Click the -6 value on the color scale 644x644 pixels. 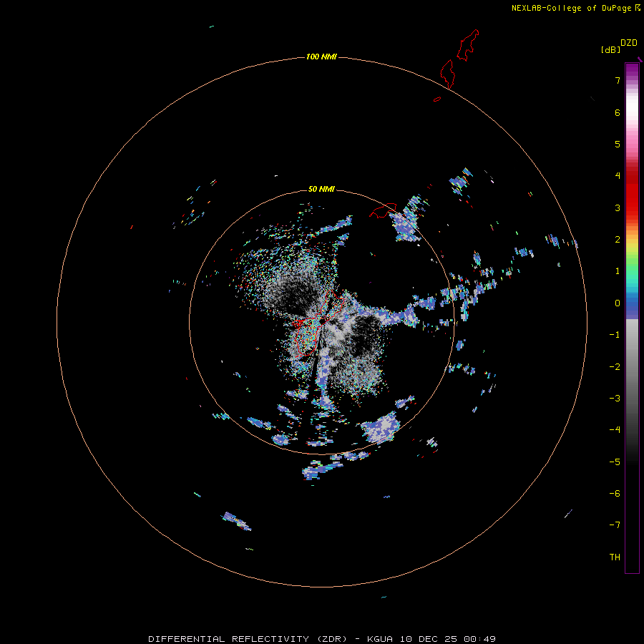[x=615, y=494]
